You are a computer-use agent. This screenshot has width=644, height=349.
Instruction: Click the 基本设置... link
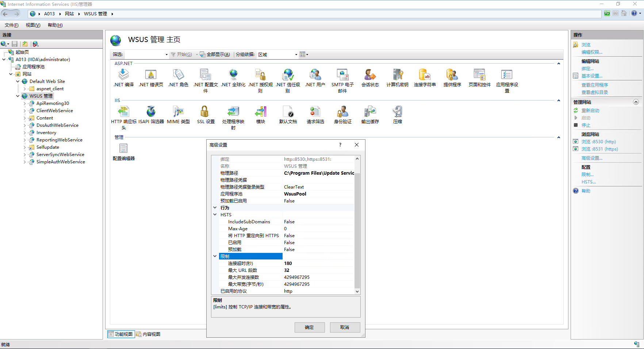pos(592,76)
